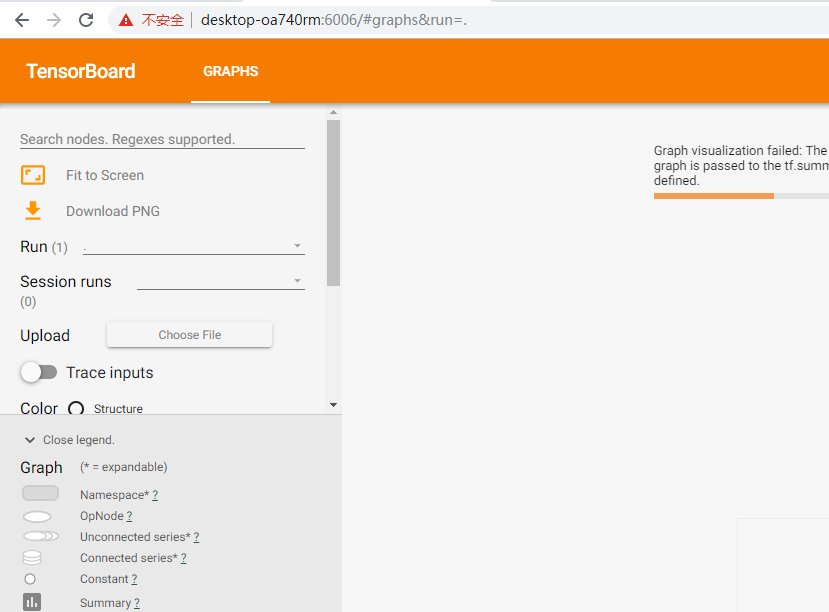Click the Connected series stacked icon
Image resolution: width=829 pixels, height=612 pixels.
click(x=32, y=558)
